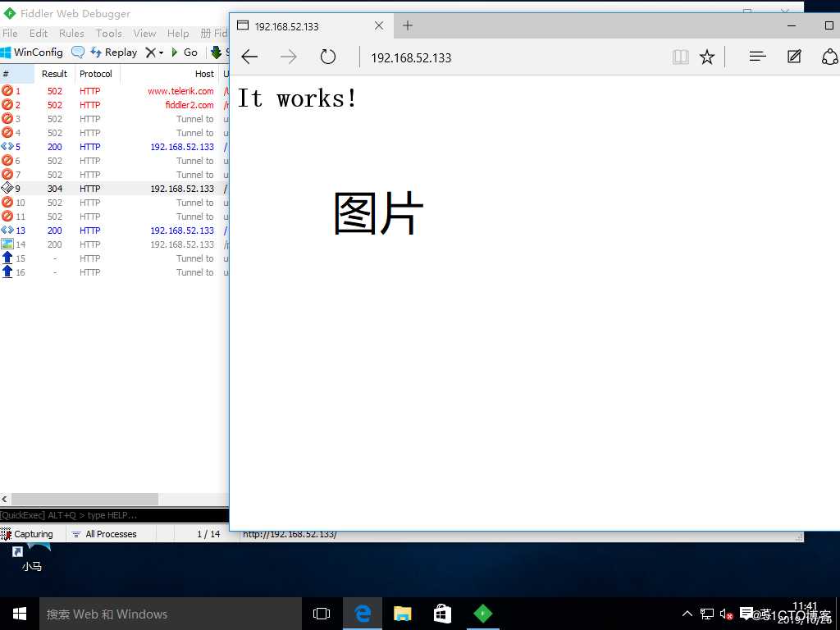Viewport: 840px width, 630px height.
Task: Click the browser Forward arrow
Action: point(288,57)
